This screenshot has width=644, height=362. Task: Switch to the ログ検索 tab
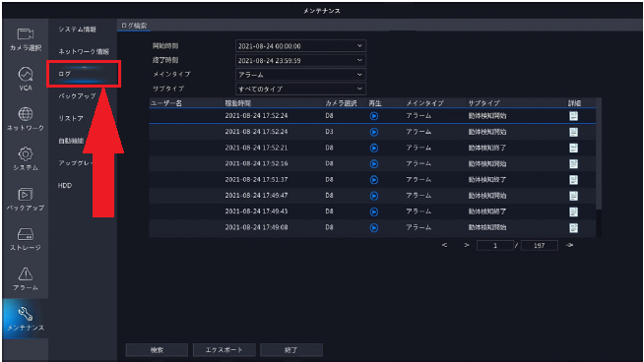pos(134,26)
